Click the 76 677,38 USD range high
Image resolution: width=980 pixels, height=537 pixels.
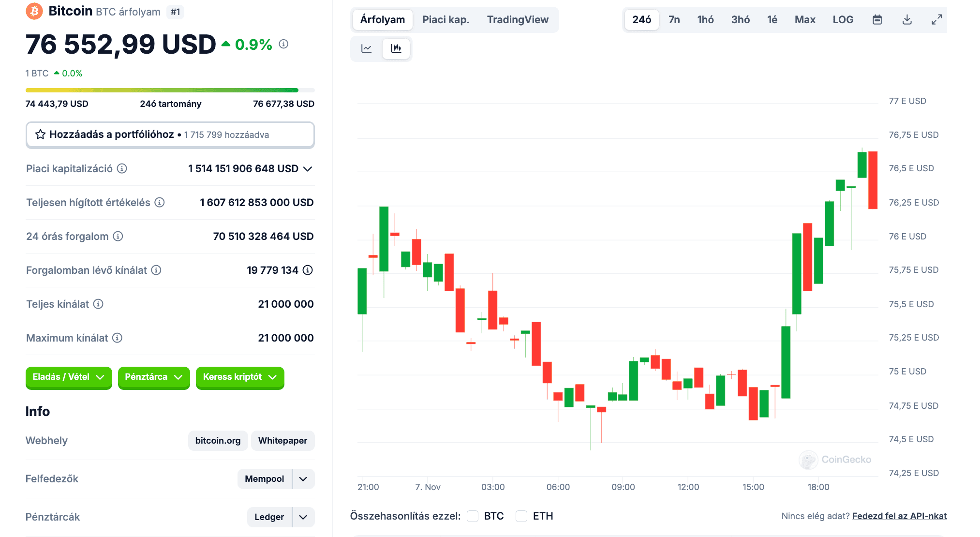(x=284, y=104)
